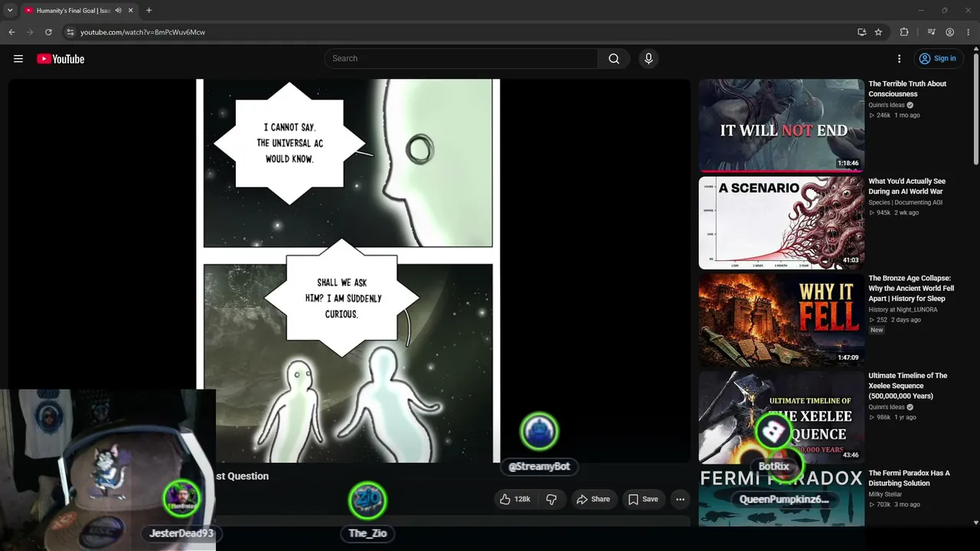980x551 pixels.
Task: Open "The Fermi Paradox Has A Disturbing Solution"
Action: point(909,478)
